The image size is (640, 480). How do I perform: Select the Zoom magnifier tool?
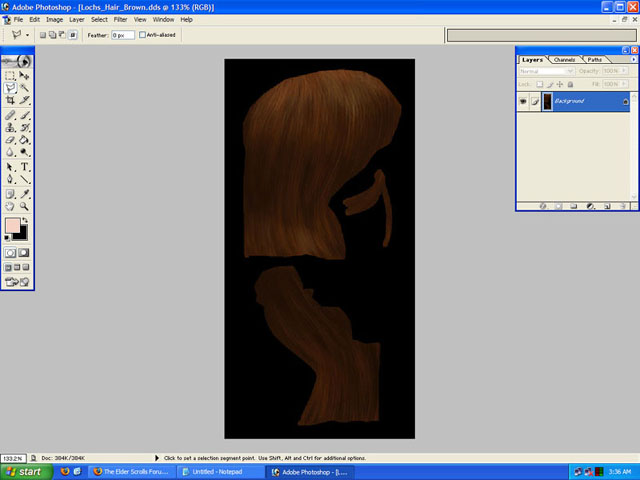[24, 206]
